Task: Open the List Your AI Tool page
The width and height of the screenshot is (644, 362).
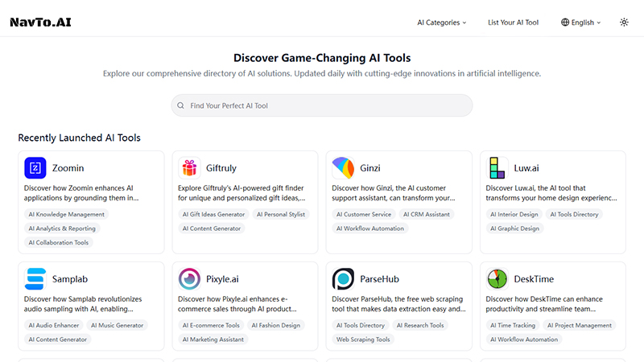Action: [513, 23]
